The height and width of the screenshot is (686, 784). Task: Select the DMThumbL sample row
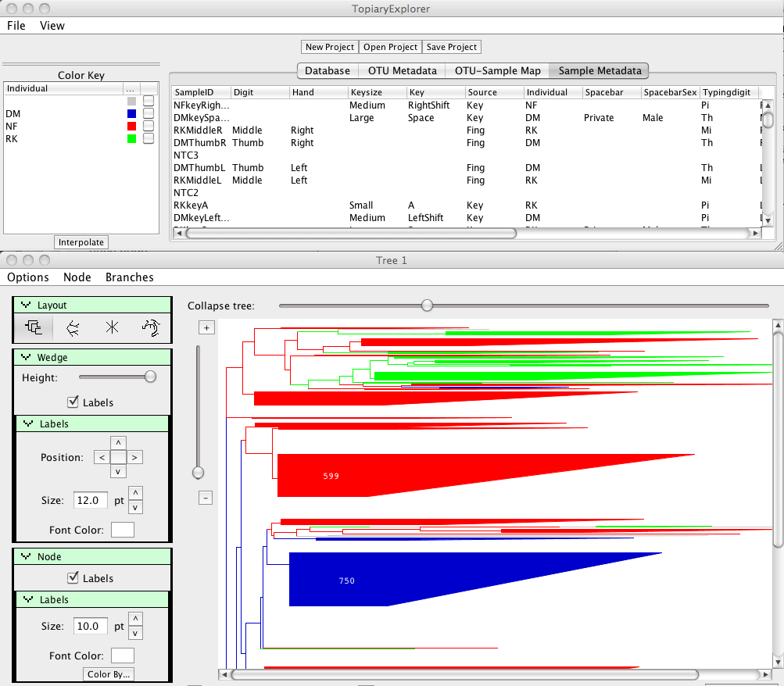[x=466, y=167]
